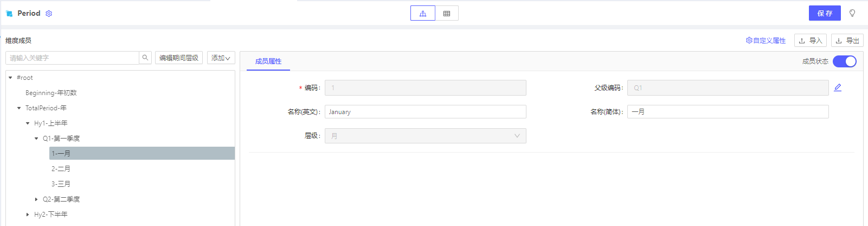Switch to tree hierarchy view

pos(423,14)
